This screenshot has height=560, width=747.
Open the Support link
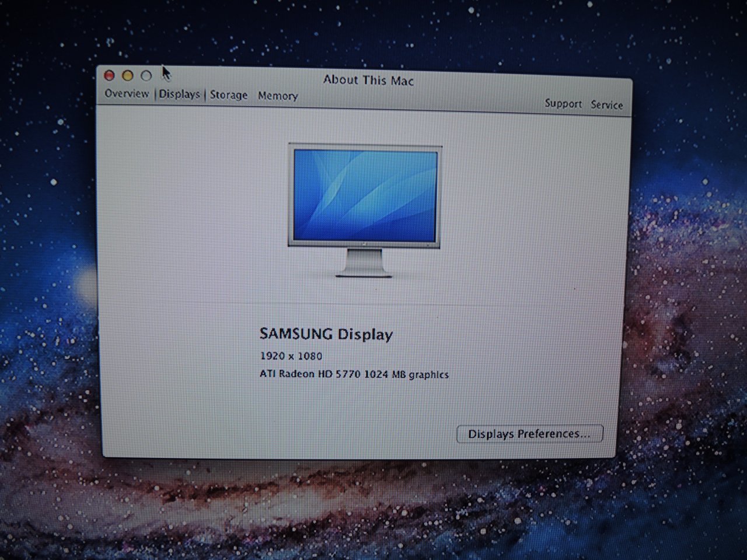pos(563,104)
